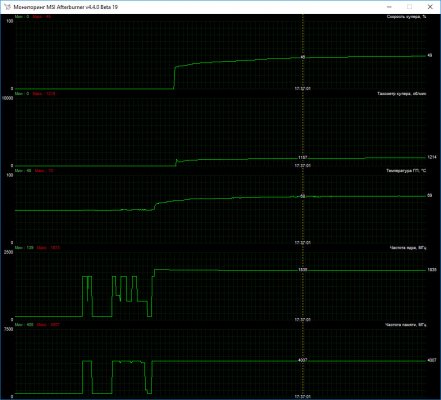Click the first spike on core clock graph
441x400 pixels.
87,296
